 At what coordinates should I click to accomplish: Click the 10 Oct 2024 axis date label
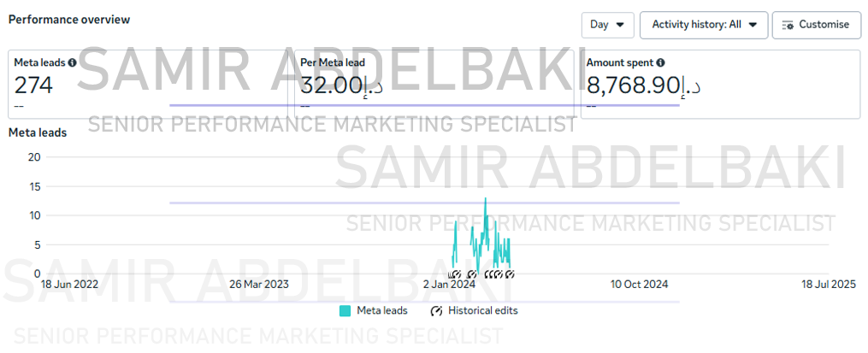click(x=640, y=285)
